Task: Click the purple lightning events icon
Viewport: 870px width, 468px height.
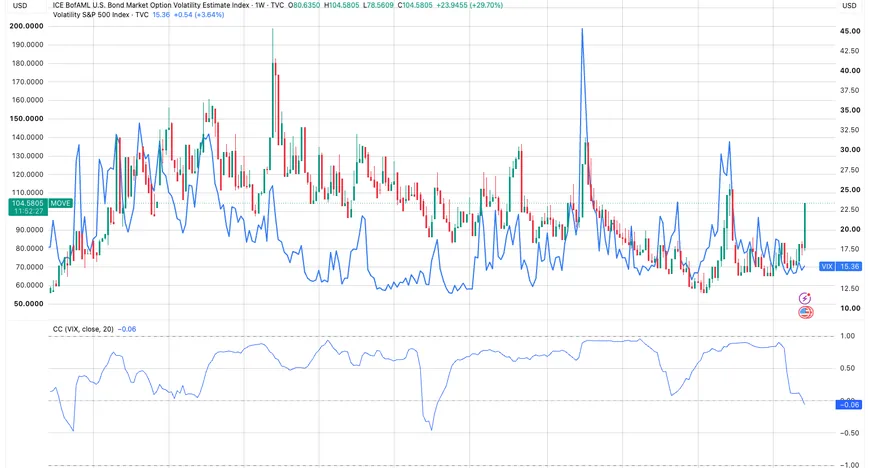Action: click(x=805, y=299)
